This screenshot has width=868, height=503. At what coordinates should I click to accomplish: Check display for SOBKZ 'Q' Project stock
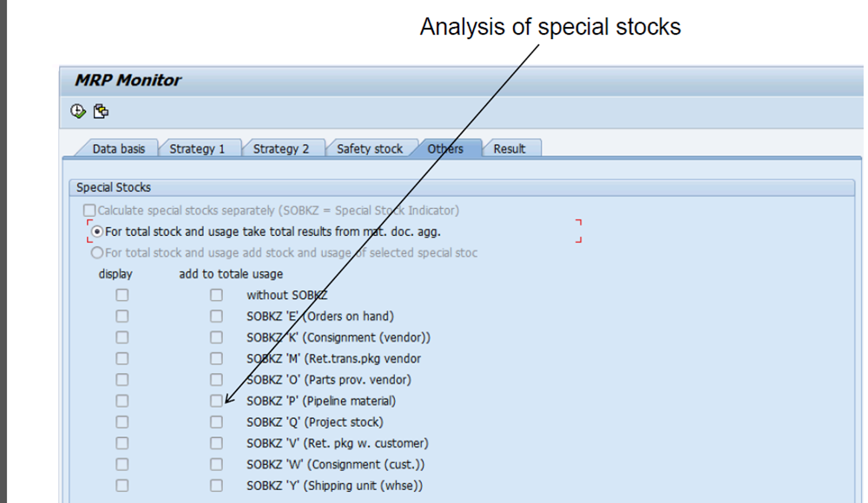coord(123,421)
